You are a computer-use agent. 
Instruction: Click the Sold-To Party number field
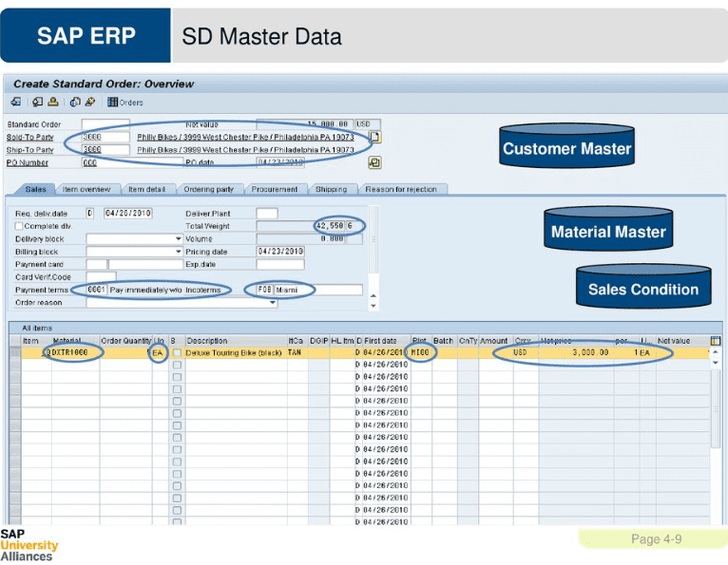click(x=105, y=137)
